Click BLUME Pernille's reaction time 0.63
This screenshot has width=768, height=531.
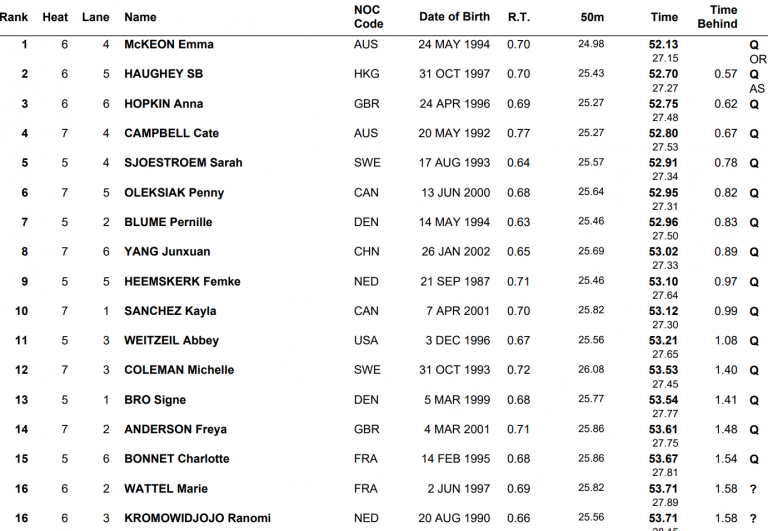(x=518, y=222)
